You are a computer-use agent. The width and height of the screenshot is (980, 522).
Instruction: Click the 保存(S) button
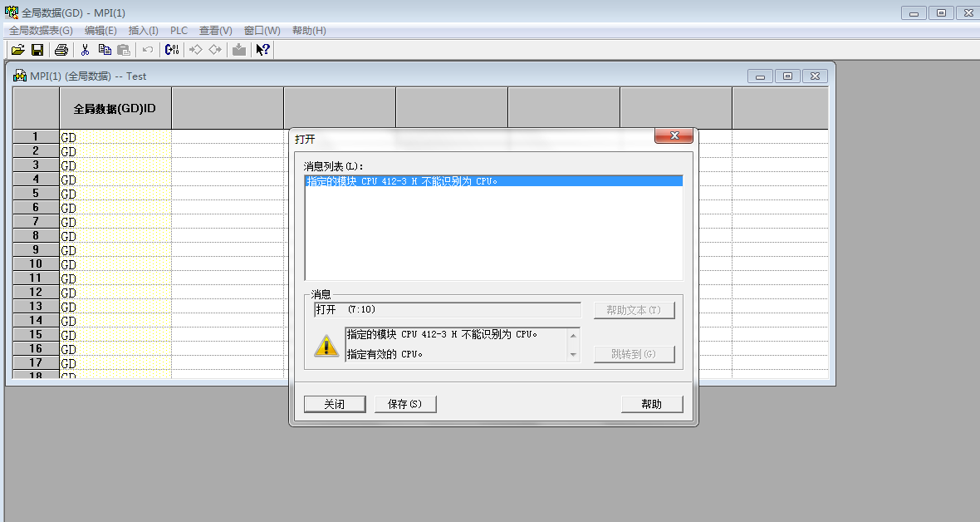pos(405,404)
